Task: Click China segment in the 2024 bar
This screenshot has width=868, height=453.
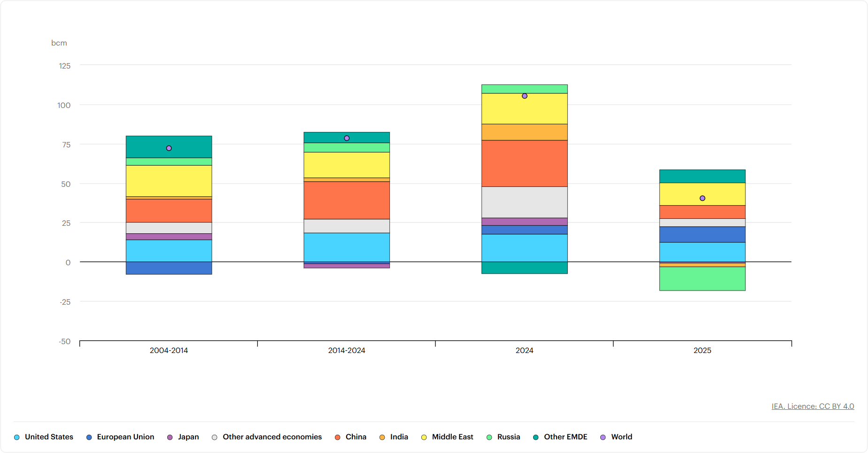Action: 525,163
